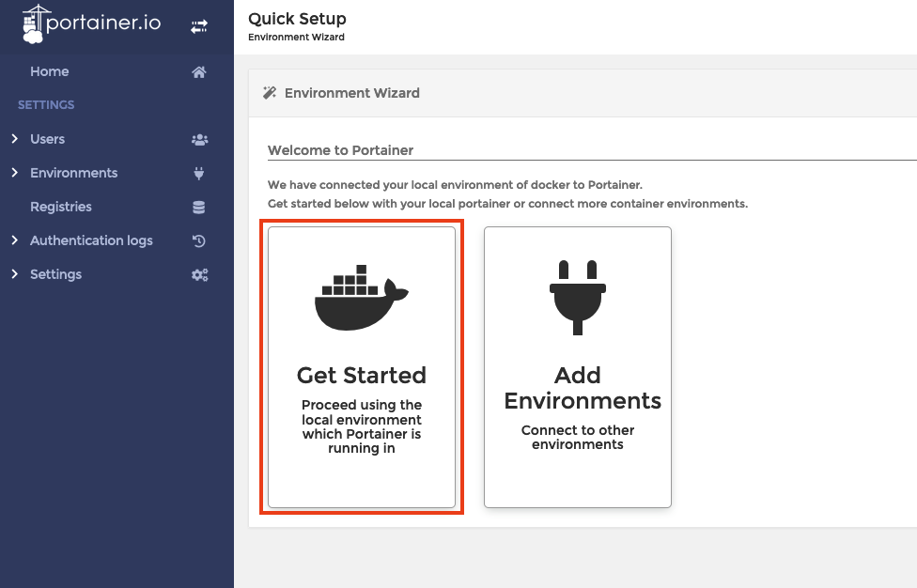Click the magic wand icon in panel header

coord(270,93)
